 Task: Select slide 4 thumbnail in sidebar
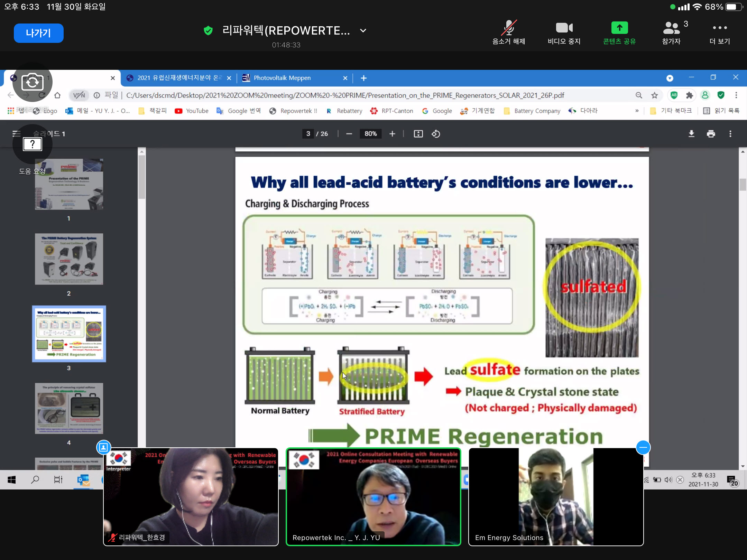[69, 408]
